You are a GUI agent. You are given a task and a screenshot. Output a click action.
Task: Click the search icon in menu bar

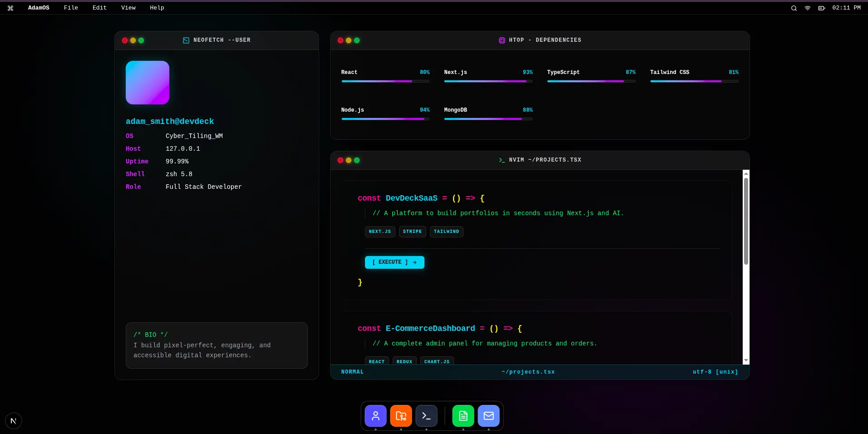[x=794, y=8]
